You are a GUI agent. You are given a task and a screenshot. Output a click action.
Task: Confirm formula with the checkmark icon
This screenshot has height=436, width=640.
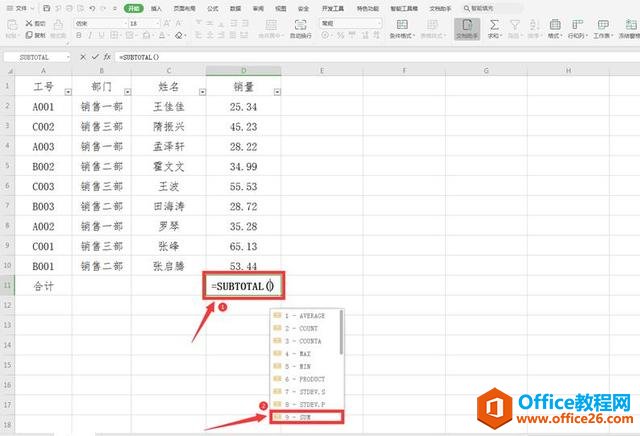95,57
